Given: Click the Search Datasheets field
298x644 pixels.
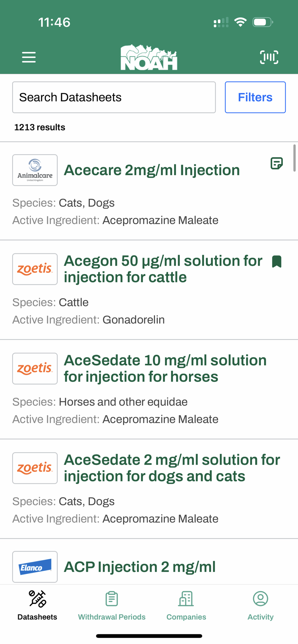Looking at the screenshot, I should point(114,97).
